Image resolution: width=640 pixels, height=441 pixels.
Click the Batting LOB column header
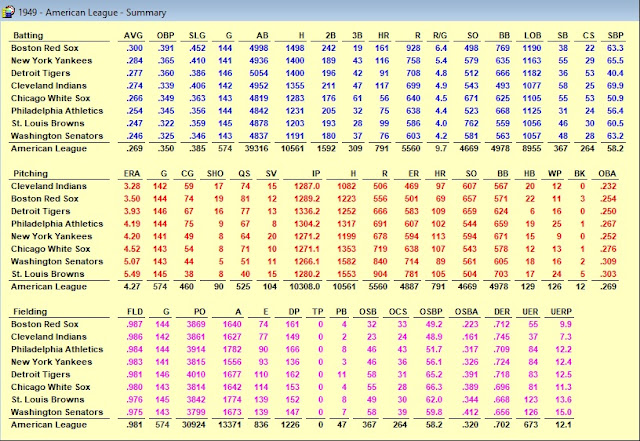coord(532,36)
